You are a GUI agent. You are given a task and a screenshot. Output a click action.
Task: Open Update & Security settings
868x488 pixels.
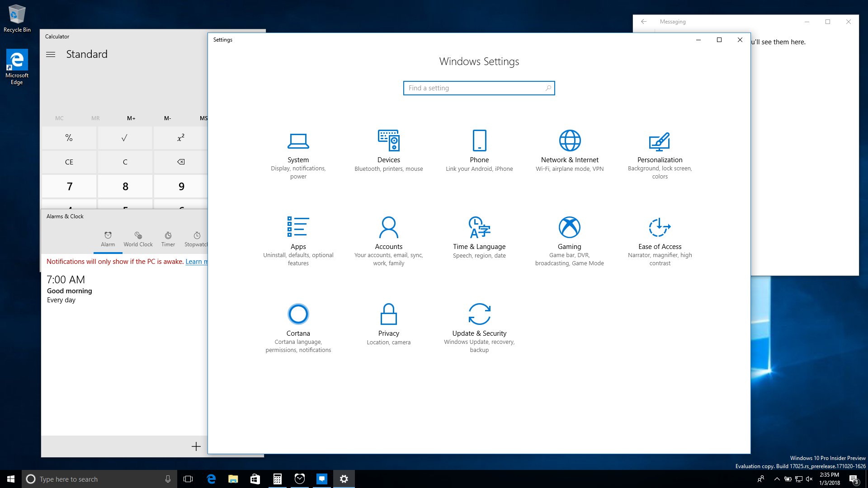coord(479,326)
